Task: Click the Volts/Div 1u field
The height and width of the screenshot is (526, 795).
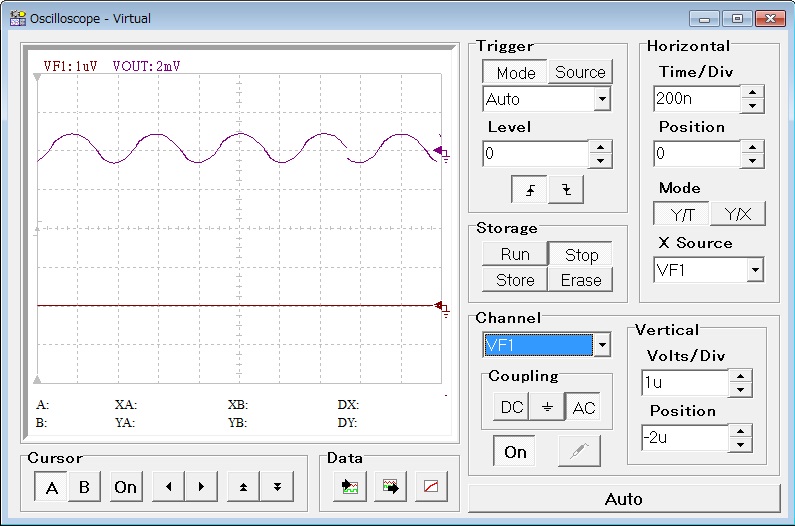Action: pyautogui.click(x=685, y=382)
